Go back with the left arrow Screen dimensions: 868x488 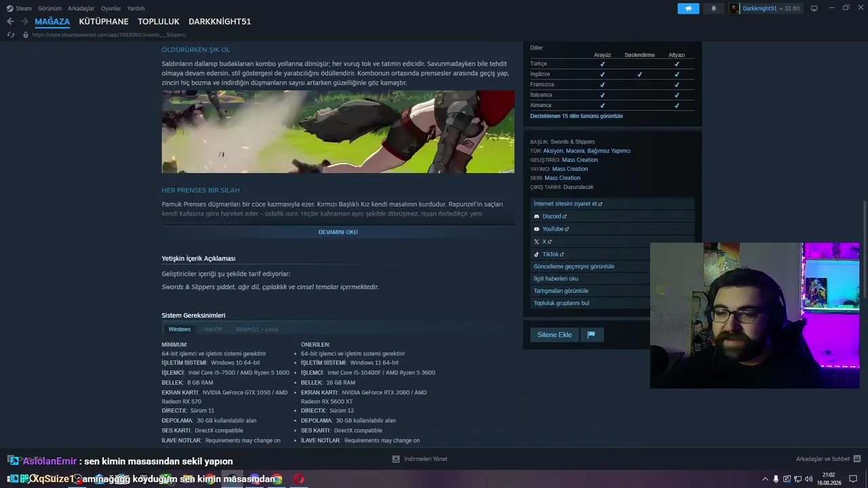10,22
